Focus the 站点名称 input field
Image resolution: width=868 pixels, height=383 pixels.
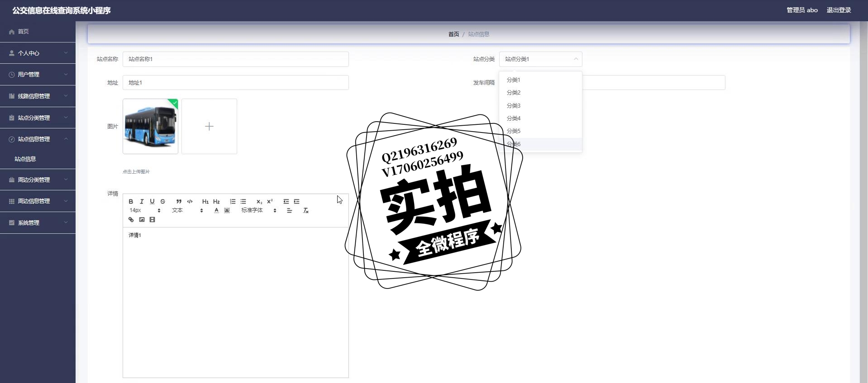point(236,59)
